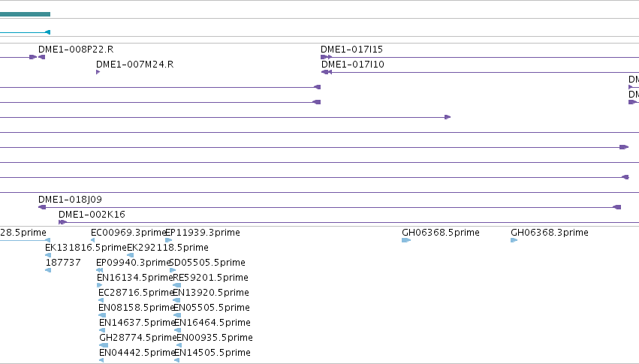
Task: Select the DME1-002K16 label
Action: pos(92,215)
